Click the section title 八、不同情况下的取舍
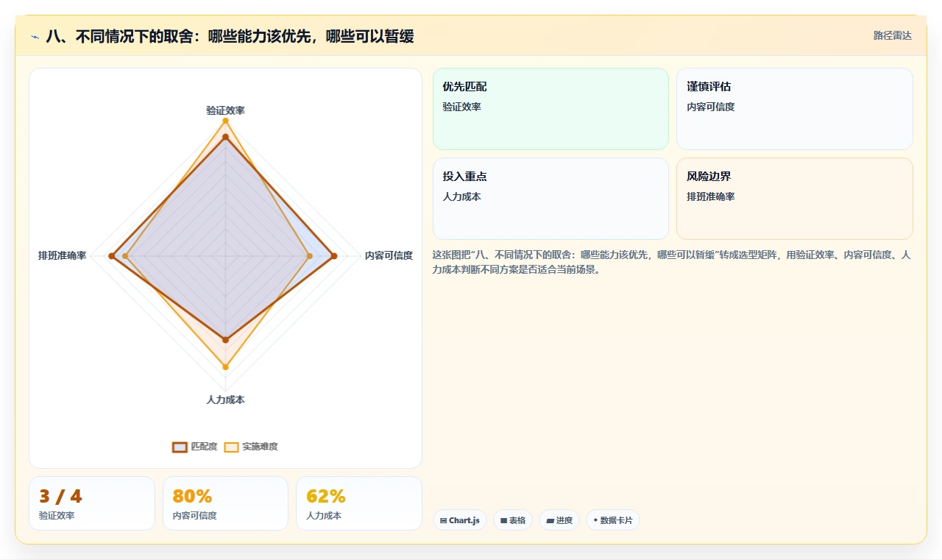Screen dimensions: 942x560 (x=230, y=36)
